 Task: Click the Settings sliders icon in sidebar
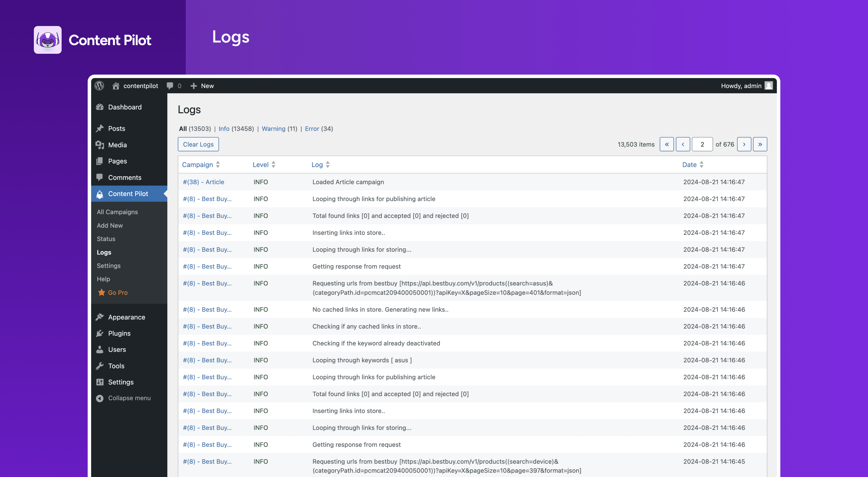coord(100,382)
